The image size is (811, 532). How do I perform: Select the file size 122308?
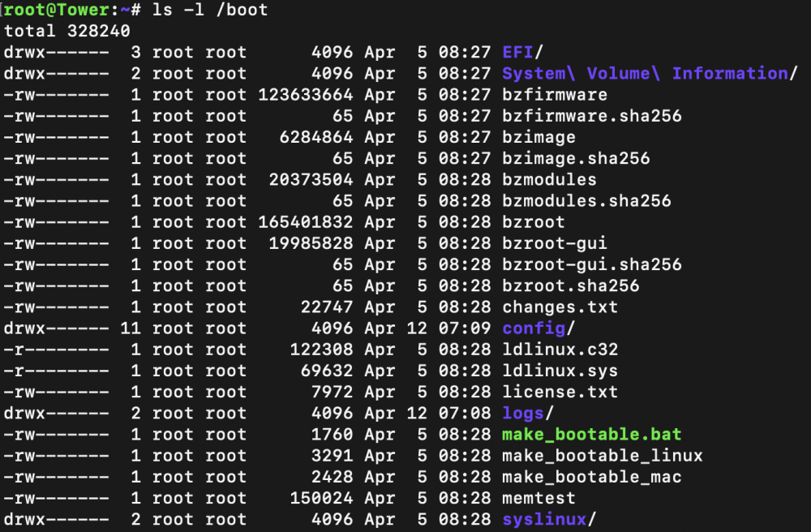[322, 349]
